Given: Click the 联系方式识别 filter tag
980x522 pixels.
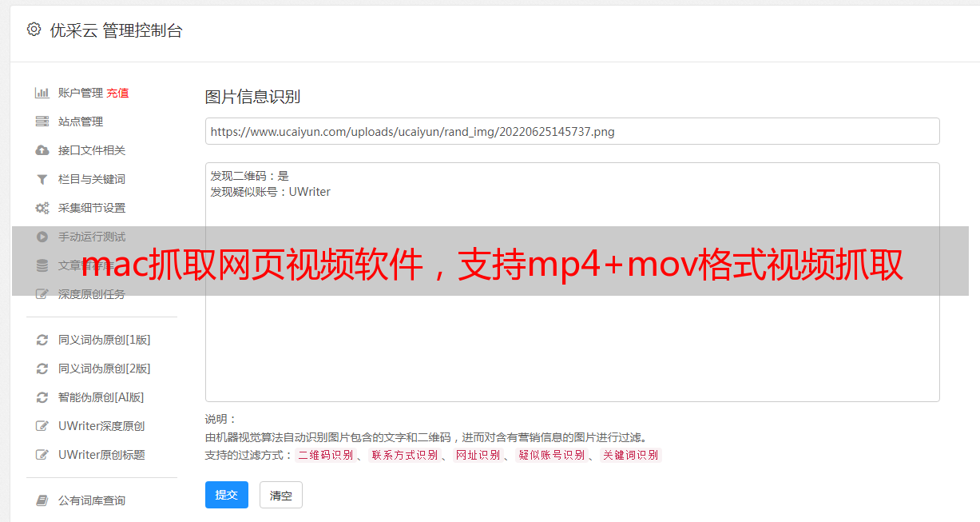Looking at the screenshot, I should [x=404, y=455].
